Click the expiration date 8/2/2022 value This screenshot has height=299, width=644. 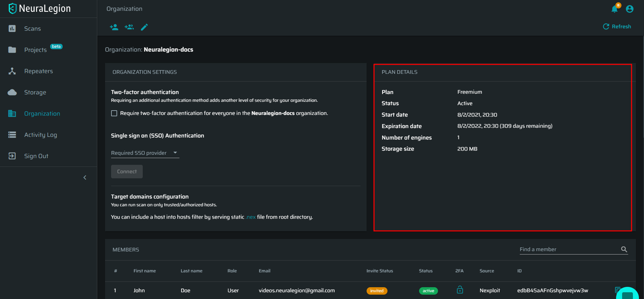coord(505,126)
